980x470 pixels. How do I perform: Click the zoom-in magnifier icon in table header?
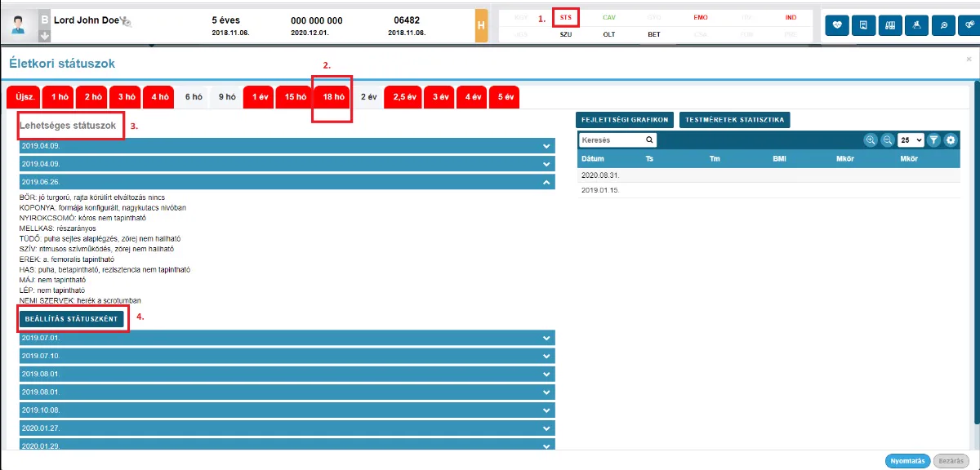tap(871, 140)
